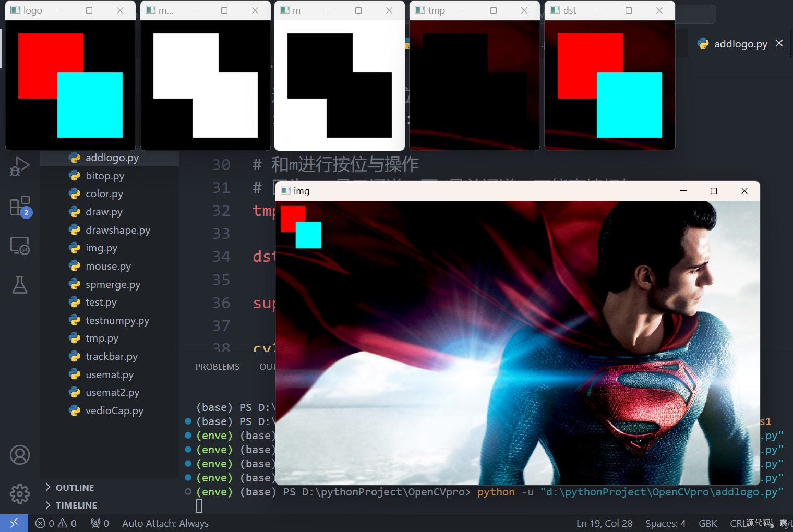Open mouse.py file
This screenshot has width=793, height=532.
(x=109, y=266)
